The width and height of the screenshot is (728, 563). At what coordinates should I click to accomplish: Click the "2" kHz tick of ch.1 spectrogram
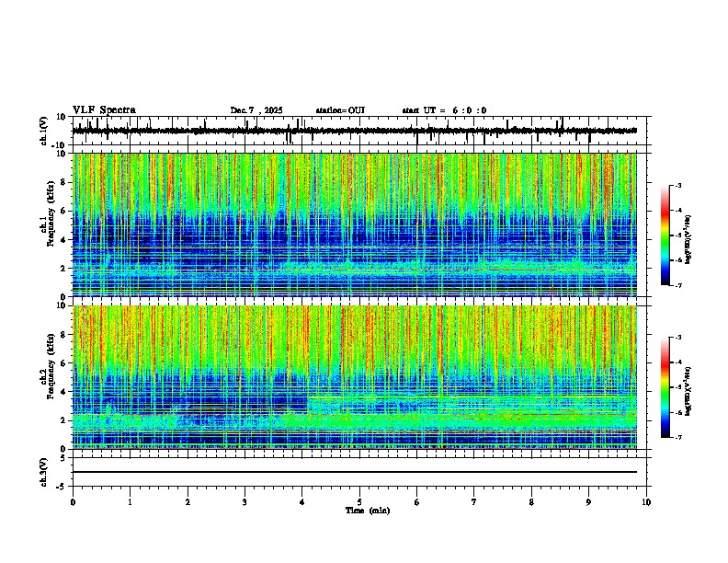click(x=63, y=268)
